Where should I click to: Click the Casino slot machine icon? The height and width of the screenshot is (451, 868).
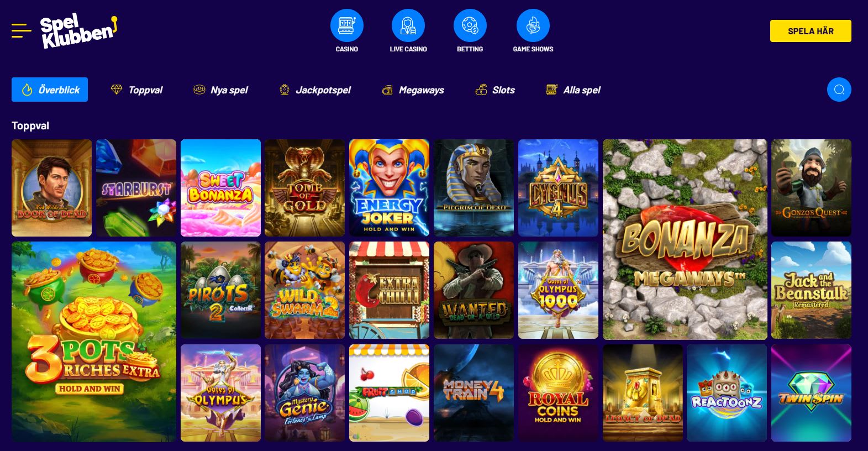(x=347, y=25)
